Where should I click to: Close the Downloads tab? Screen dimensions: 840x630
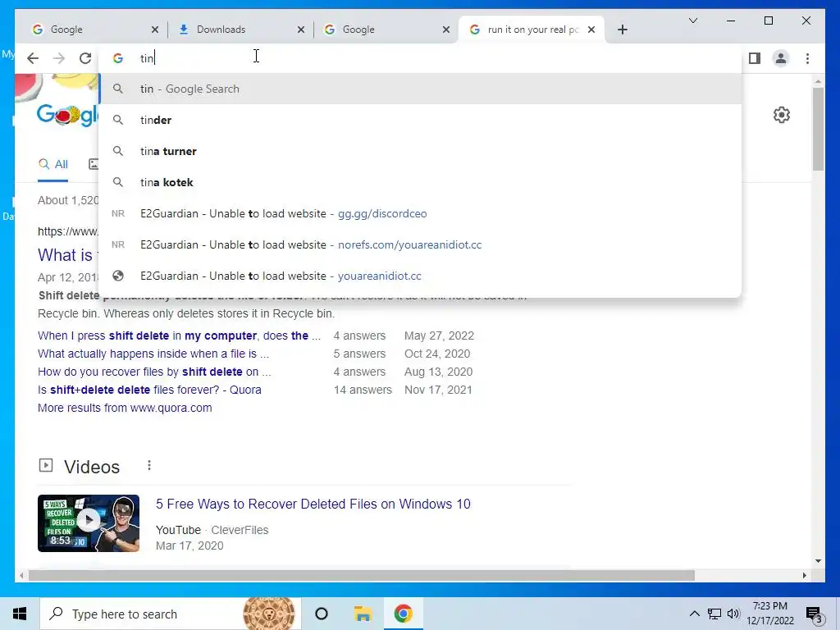(x=301, y=30)
